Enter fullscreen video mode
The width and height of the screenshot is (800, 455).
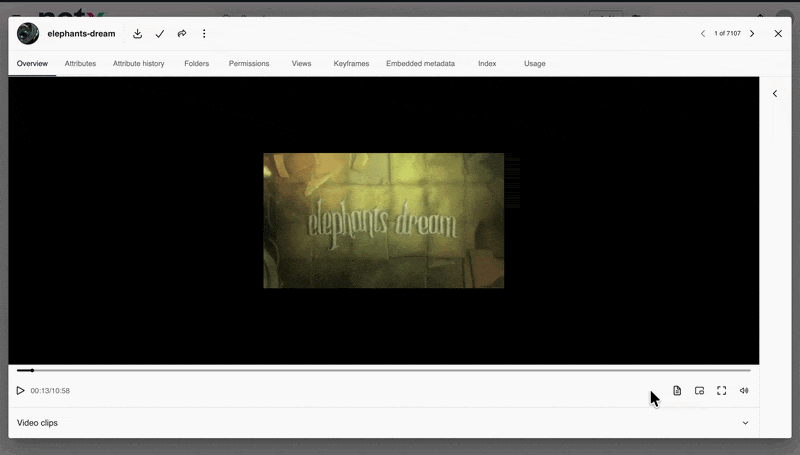(721, 391)
